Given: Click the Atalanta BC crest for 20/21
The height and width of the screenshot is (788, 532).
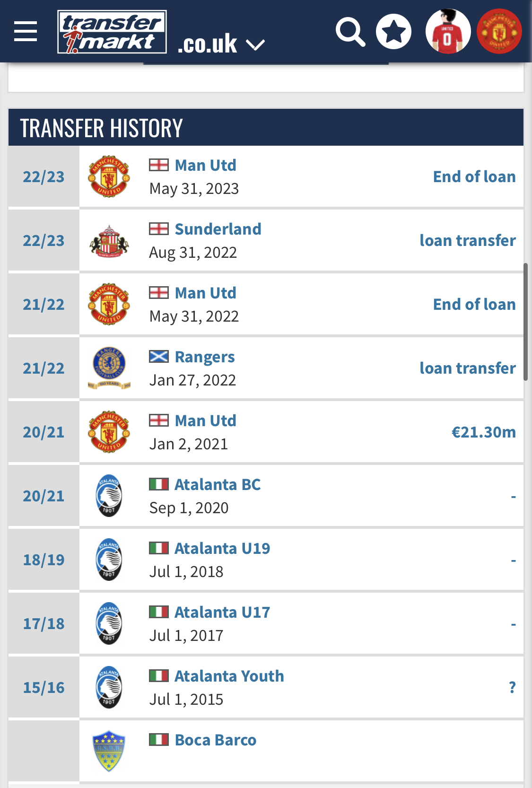Looking at the screenshot, I should 109,496.
